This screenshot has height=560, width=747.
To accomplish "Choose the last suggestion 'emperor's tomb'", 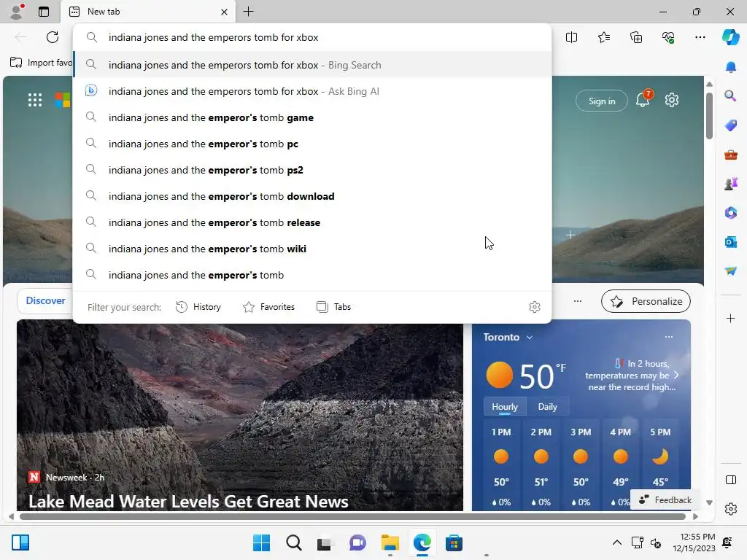I will pos(312,275).
